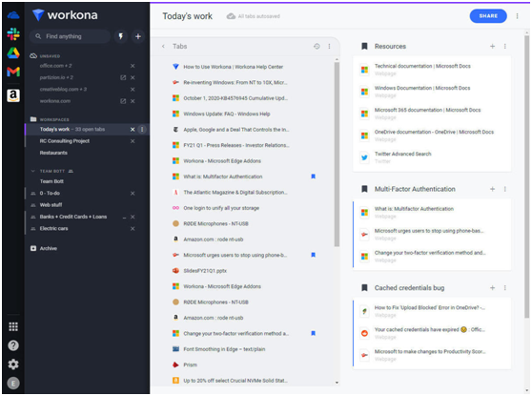Image resolution: width=532 pixels, height=396 pixels.
Task: Open the Restaurants workspace
Action: (53, 153)
